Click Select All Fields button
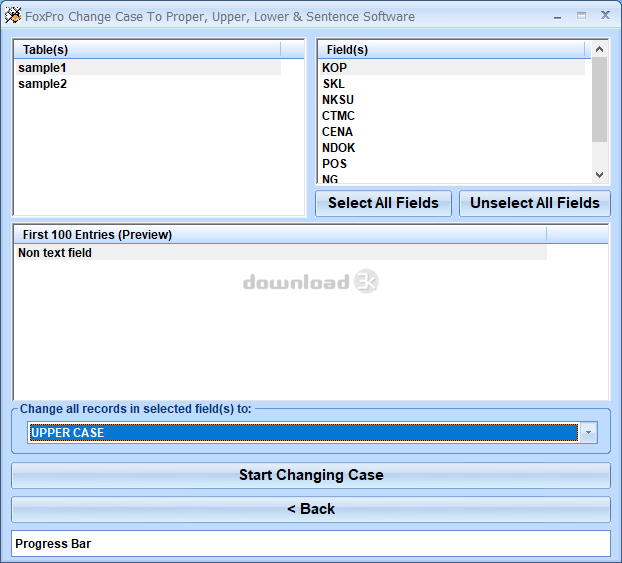Screen dimensions: 622x563 pyautogui.click(x=383, y=203)
